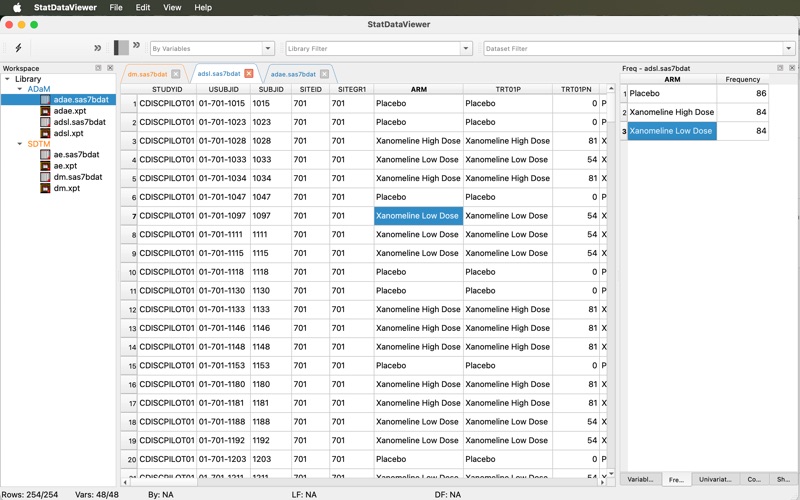
Task: Click the adsl.sas7bdat file icon
Action: pyautogui.click(x=45, y=122)
